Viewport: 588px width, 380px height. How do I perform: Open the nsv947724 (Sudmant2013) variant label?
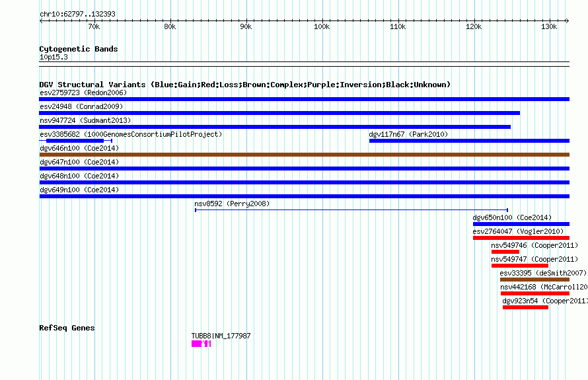(85, 120)
